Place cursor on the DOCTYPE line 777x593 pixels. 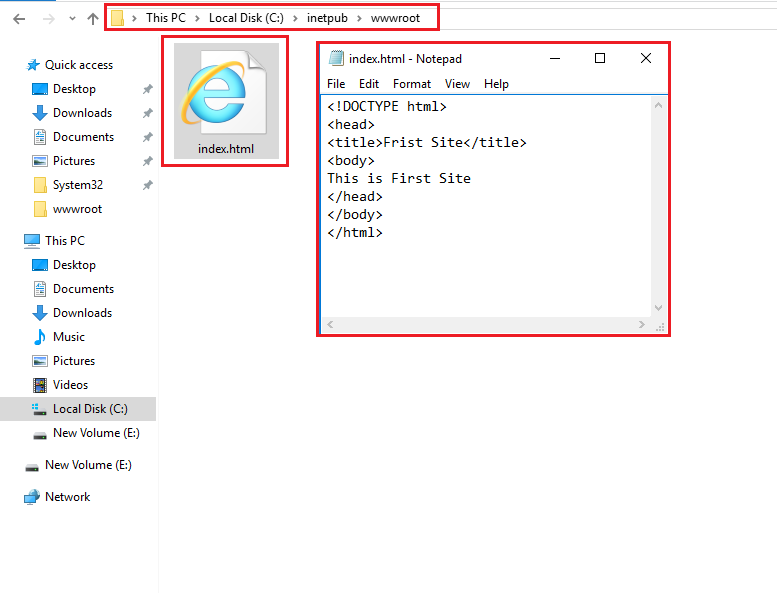pyautogui.click(x=387, y=107)
